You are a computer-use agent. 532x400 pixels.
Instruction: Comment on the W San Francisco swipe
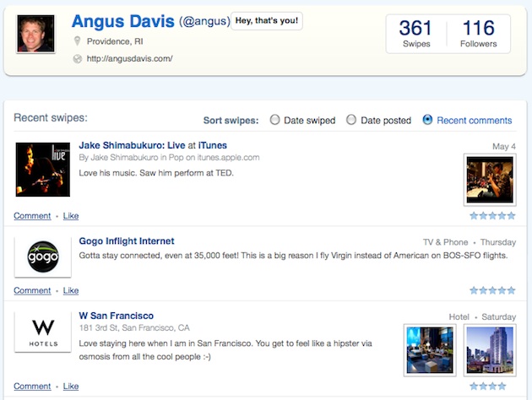pos(32,386)
